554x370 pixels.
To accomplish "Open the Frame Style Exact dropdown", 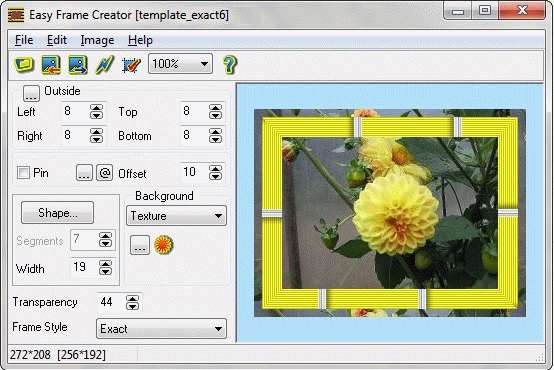I will click(161, 329).
